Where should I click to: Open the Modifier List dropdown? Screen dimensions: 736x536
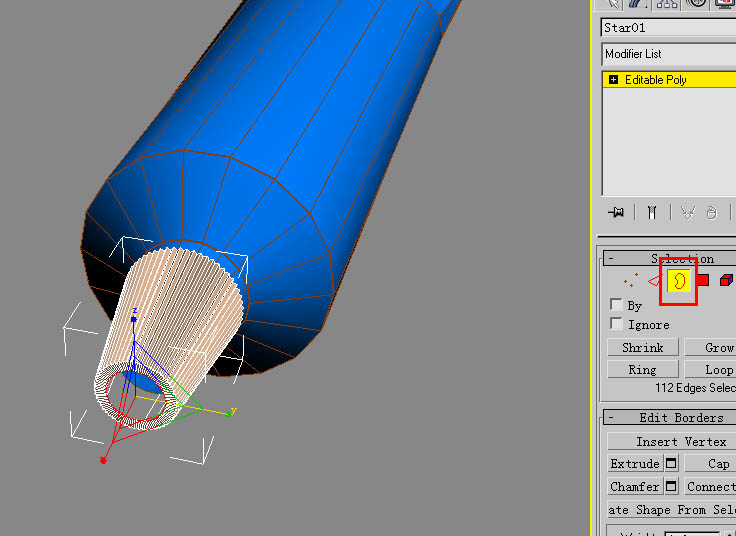tap(668, 54)
